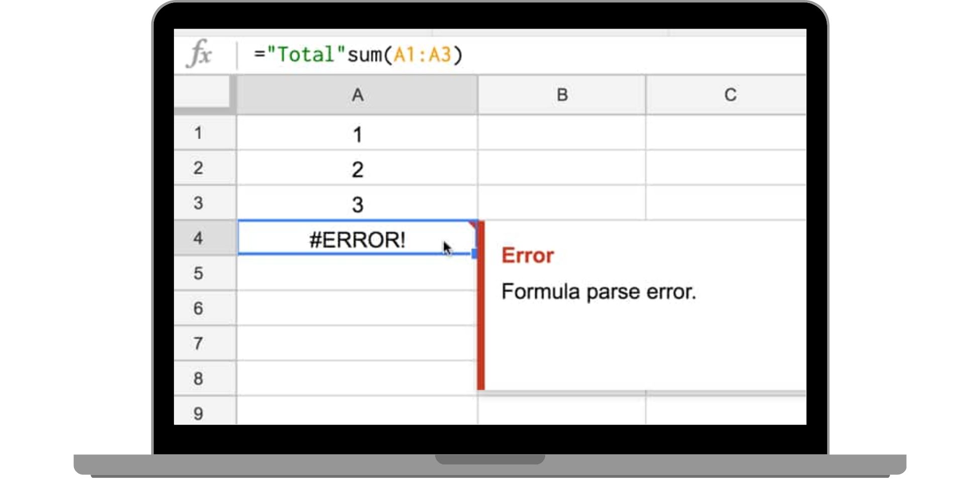Click into the formula bar text
The image size is (980, 490).
point(358,54)
